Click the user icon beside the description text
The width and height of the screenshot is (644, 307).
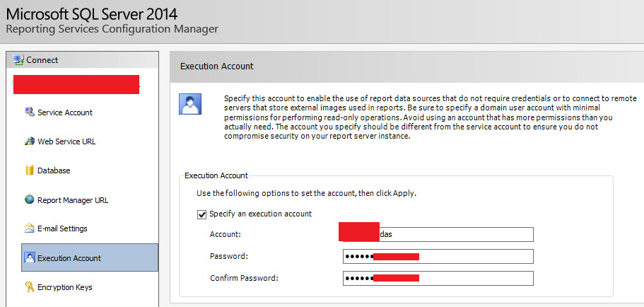pos(190,104)
